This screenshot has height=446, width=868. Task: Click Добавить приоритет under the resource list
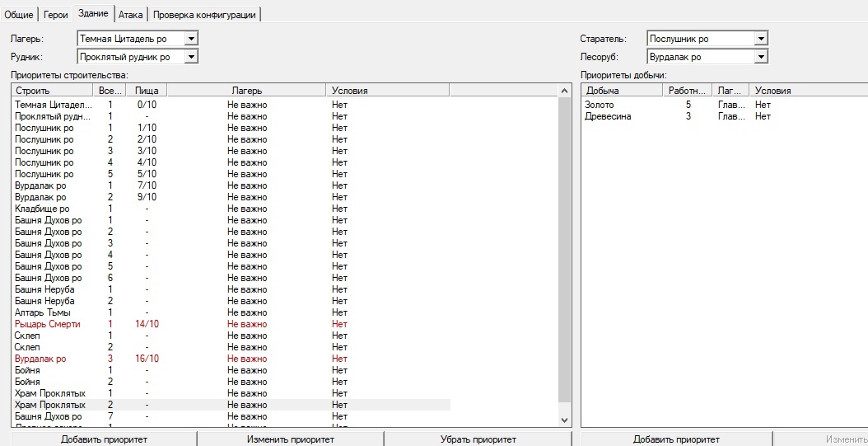point(676,439)
